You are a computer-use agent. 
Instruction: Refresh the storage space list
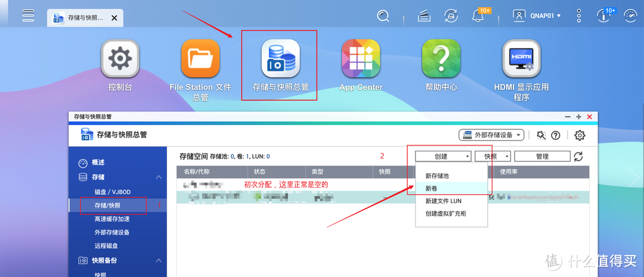[x=578, y=156]
